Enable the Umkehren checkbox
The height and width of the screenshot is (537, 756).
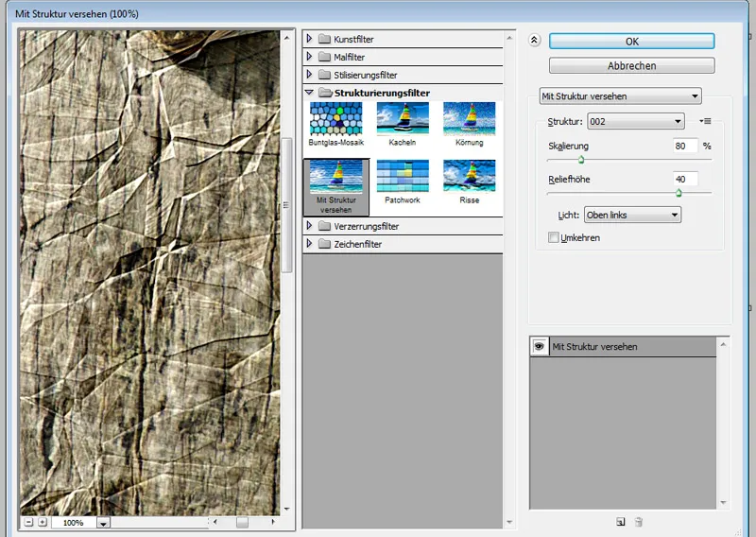coord(554,237)
